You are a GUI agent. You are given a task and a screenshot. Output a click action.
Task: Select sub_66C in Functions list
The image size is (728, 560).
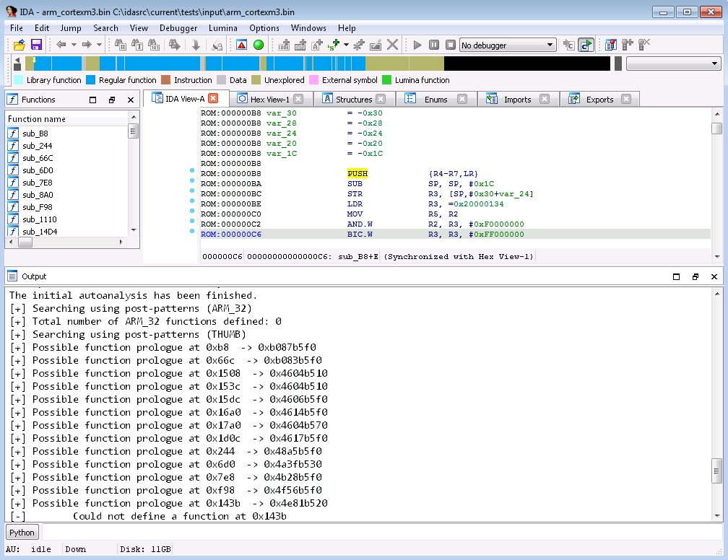click(x=38, y=158)
